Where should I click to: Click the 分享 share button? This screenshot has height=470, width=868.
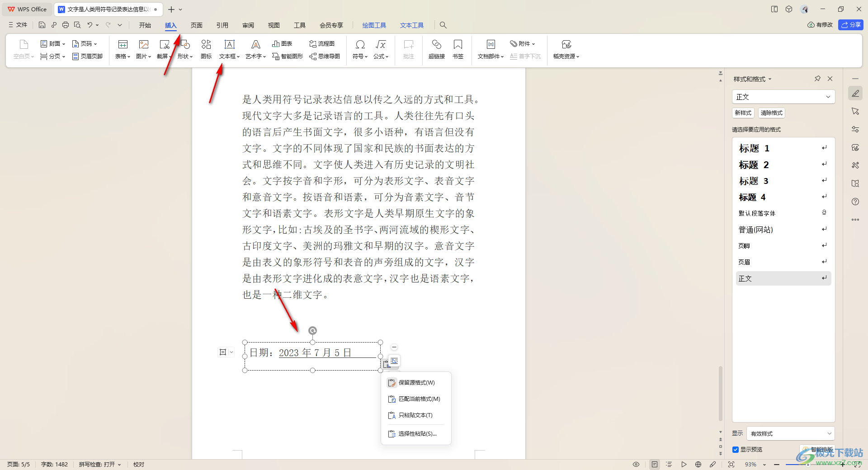tap(851, 25)
